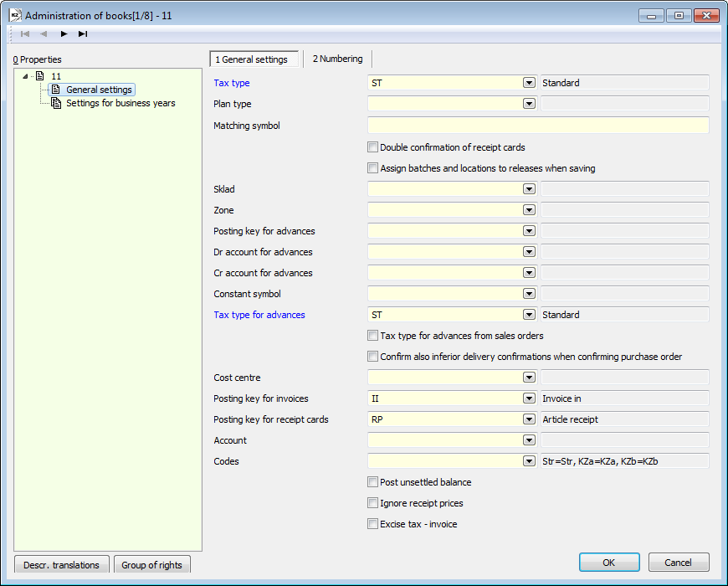Check Tax type for advances from sales orders
Viewport: 728px width, 586px height.
pos(372,335)
